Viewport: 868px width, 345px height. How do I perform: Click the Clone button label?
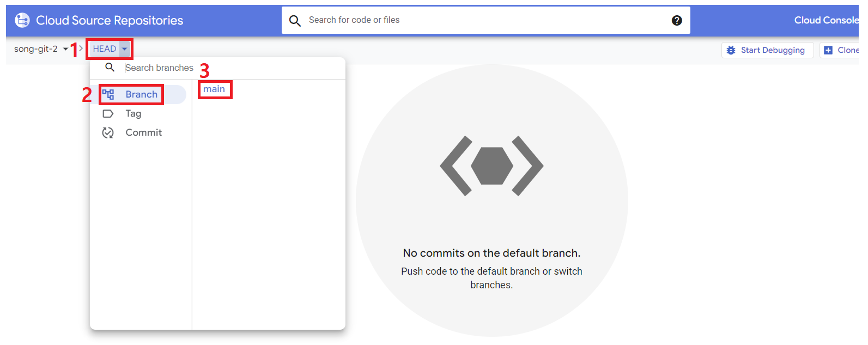[848, 50]
